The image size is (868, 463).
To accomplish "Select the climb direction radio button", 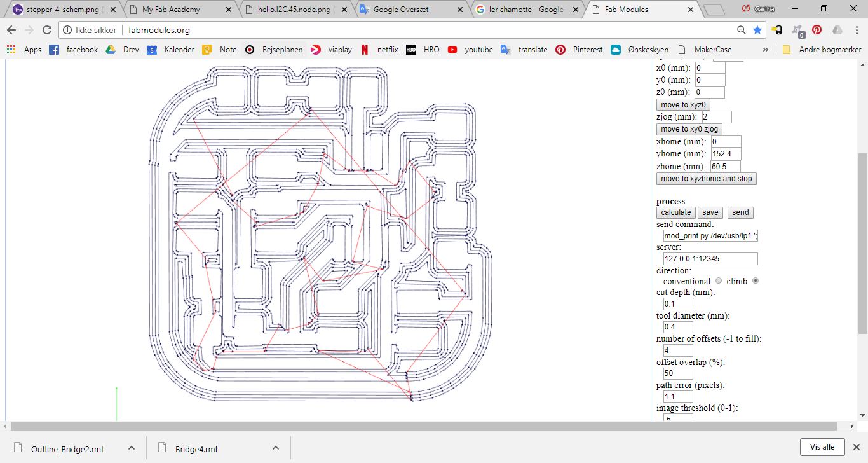I will [x=756, y=280].
